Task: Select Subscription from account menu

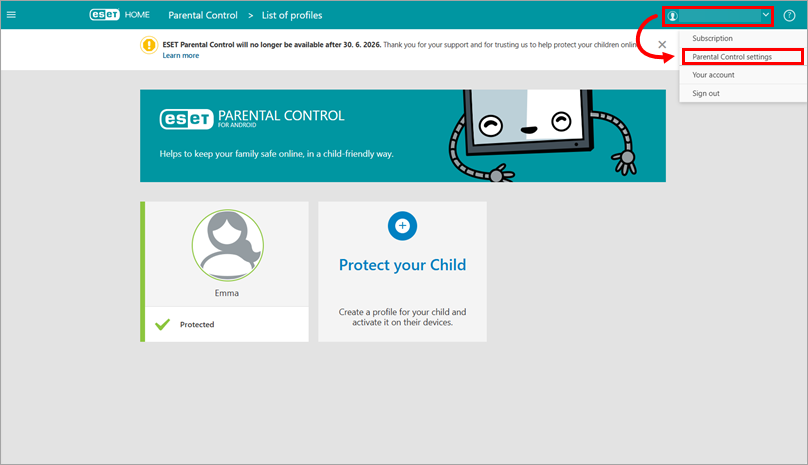Action: pos(712,38)
